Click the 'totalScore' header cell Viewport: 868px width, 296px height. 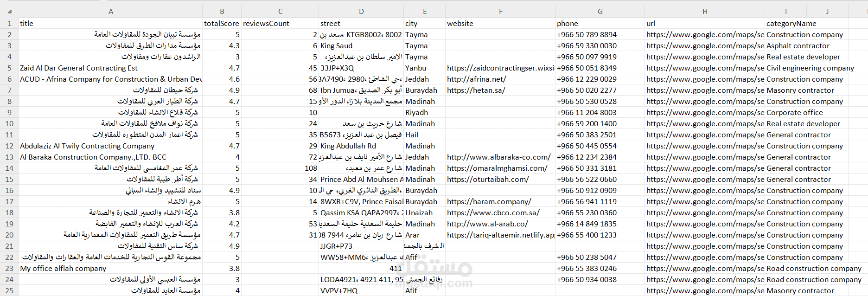[x=222, y=23]
